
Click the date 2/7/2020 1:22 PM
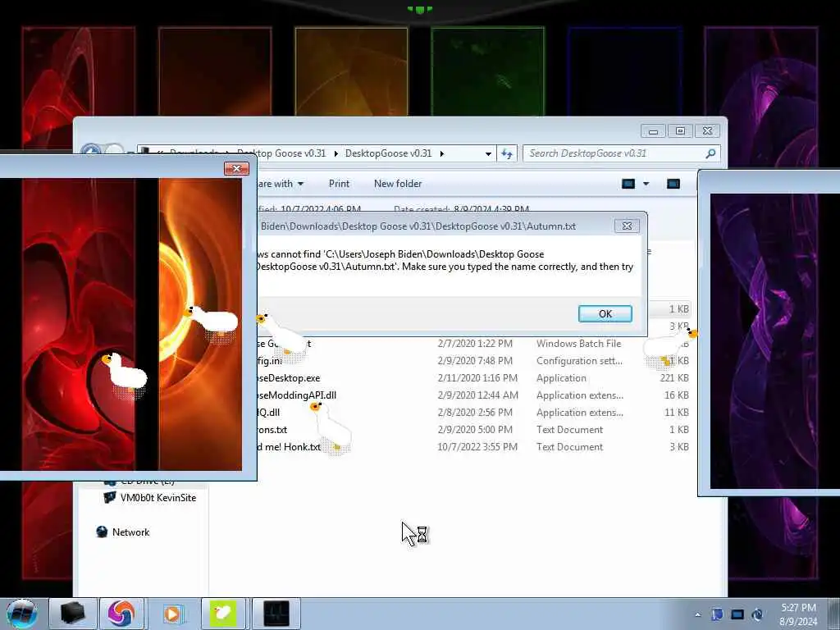coord(475,344)
